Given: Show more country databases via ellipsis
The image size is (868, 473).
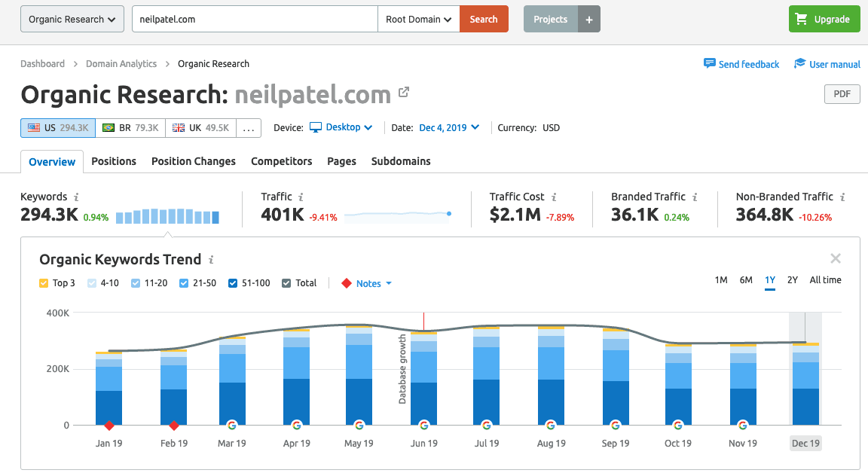Looking at the screenshot, I should (249, 128).
